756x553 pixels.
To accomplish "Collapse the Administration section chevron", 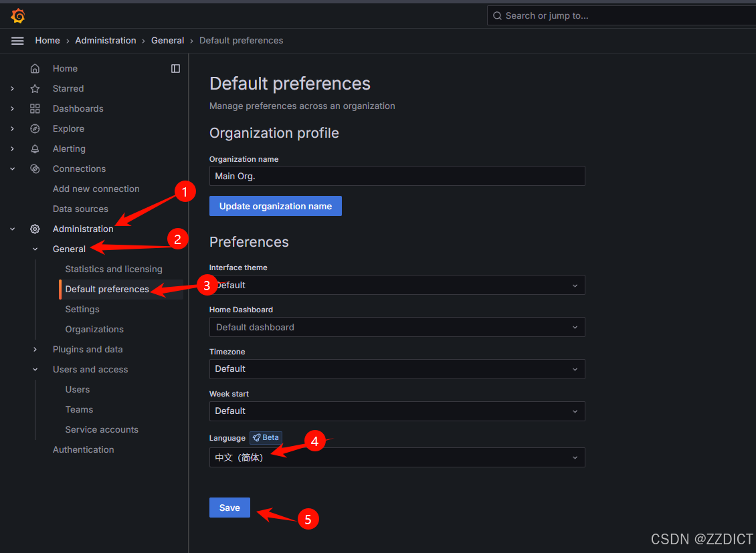I will tap(13, 229).
